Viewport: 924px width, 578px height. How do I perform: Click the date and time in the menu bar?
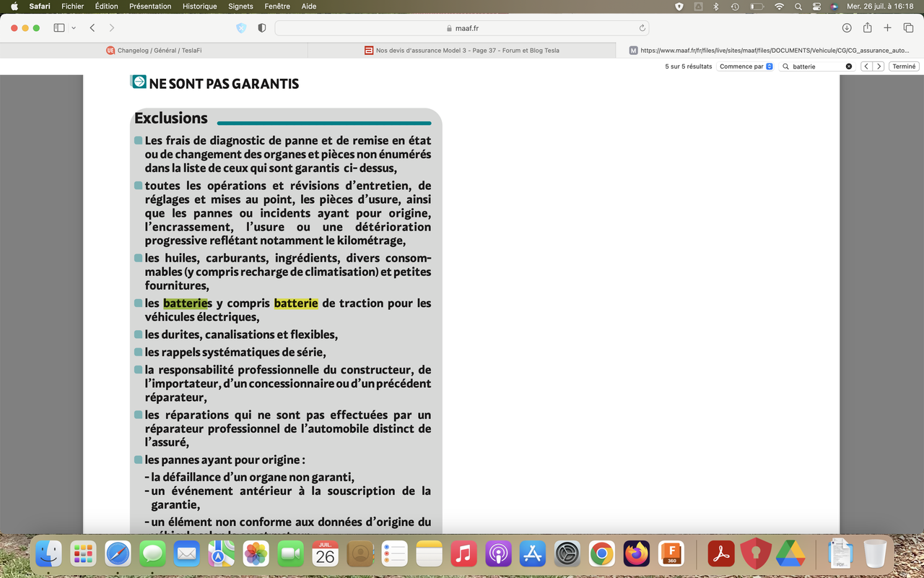(x=880, y=7)
